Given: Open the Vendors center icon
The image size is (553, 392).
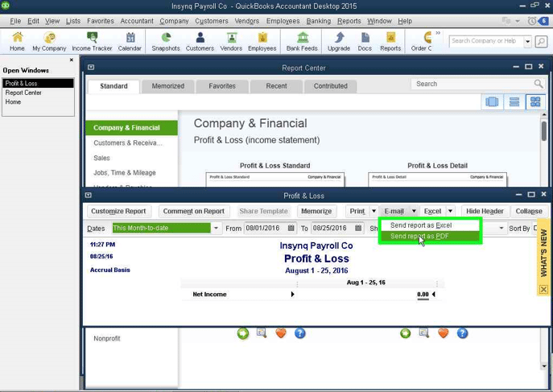Looking at the screenshot, I should click(231, 41).
